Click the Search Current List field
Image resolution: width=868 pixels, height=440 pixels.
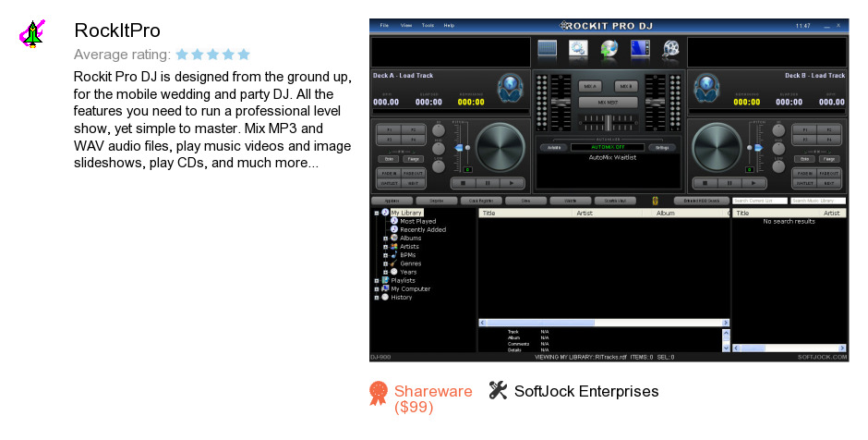tap(760, 201)
